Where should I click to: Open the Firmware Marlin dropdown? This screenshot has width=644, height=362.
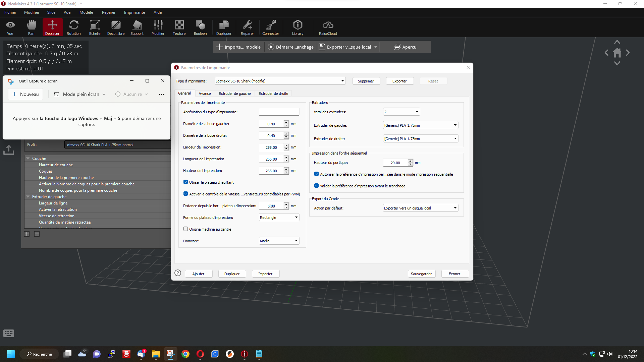(x=279, y=241)
